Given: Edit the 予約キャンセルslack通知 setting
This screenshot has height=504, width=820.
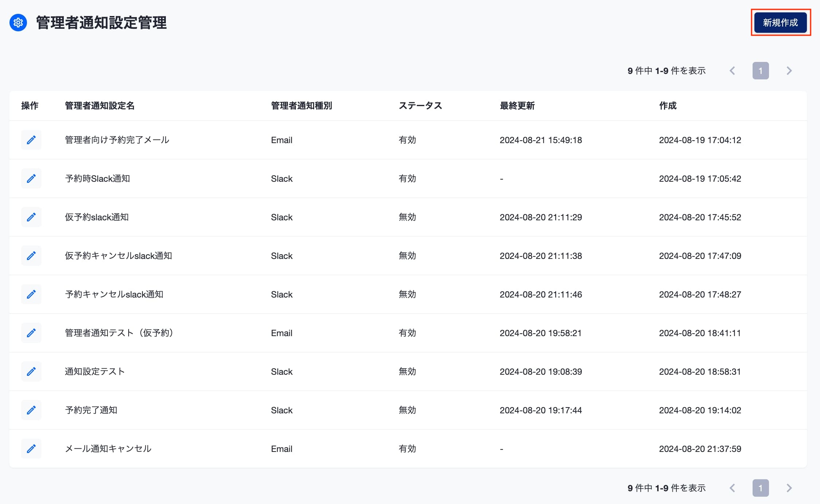Looking at the screenshot, I should point(31,294).
